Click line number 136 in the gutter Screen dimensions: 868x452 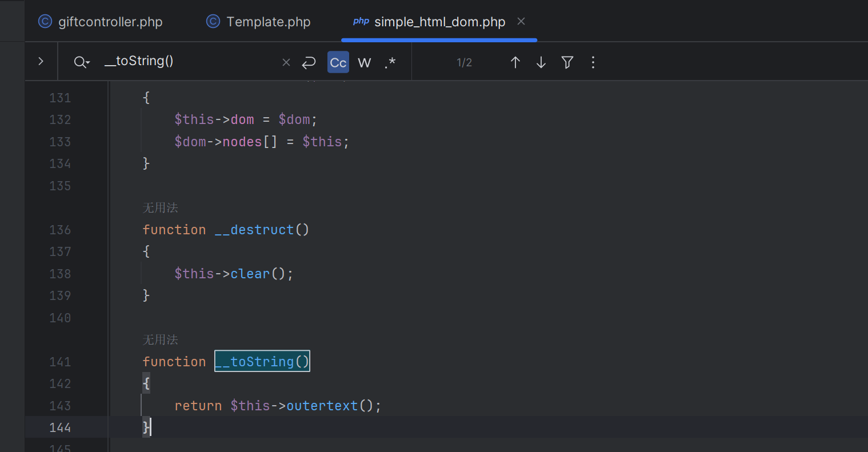point(60,230)
